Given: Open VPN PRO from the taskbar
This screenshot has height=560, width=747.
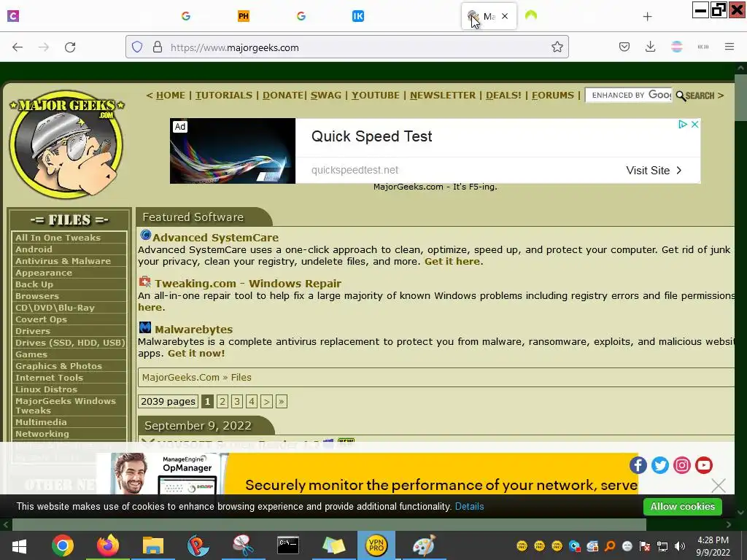Looking at the screenshot, I should coord(376,545).
